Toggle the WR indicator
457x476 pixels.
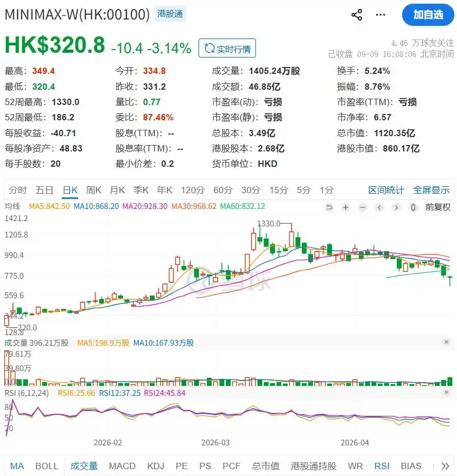(x=355, y=466)
